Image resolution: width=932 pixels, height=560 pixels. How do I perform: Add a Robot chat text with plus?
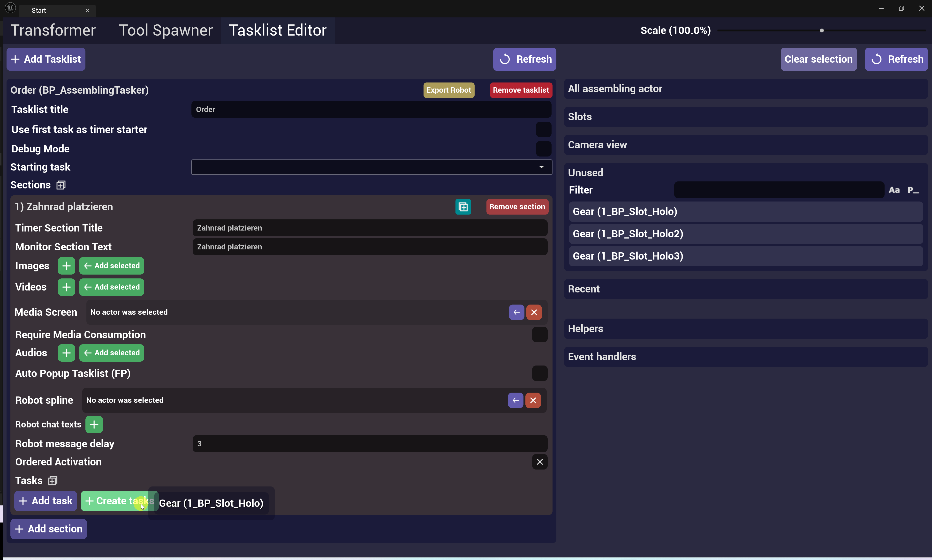(x=94, y=425)
